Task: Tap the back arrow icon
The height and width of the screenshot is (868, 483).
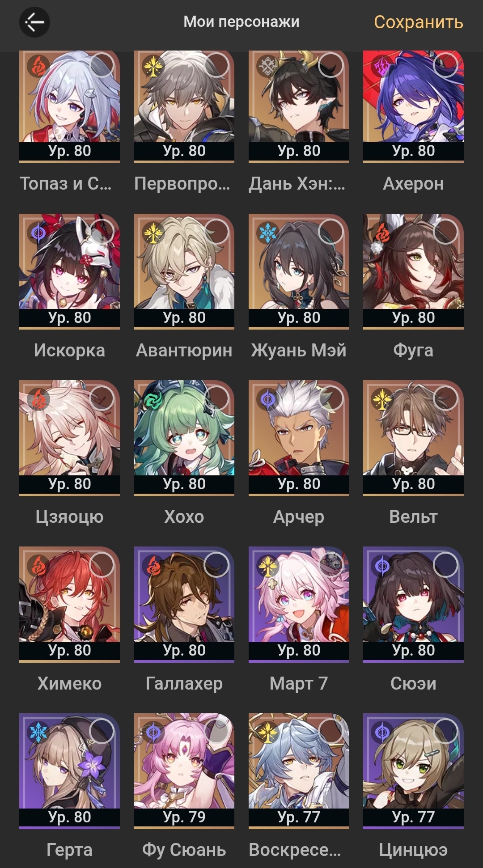Action: 34,22
